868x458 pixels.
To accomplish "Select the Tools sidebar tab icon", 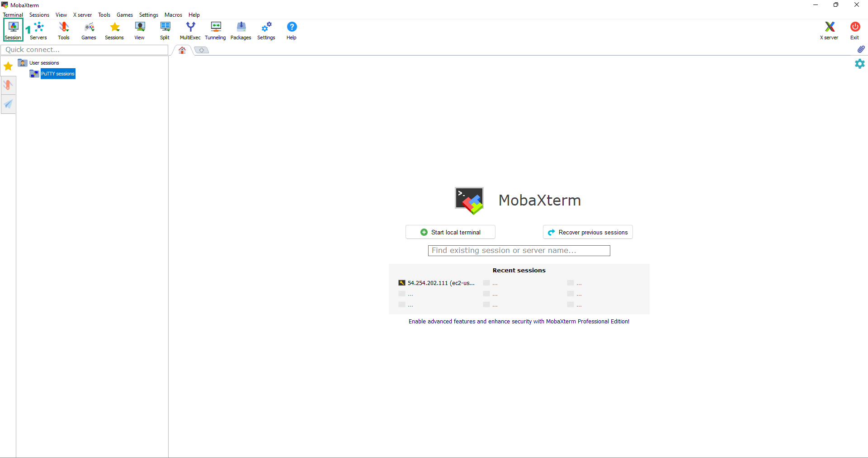I will (x=8, y=85).
